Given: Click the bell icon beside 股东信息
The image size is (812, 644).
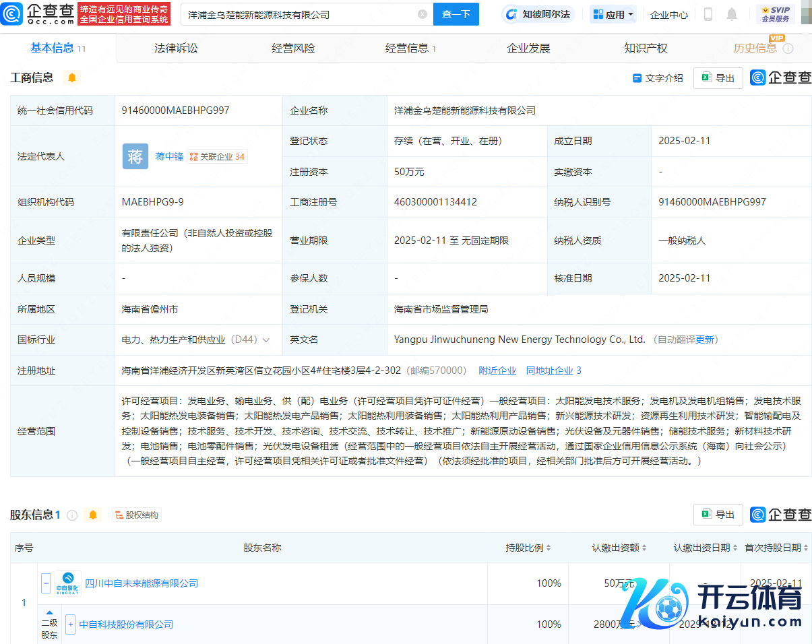Looking at the screenshot, I should click(x=93, y=515).
